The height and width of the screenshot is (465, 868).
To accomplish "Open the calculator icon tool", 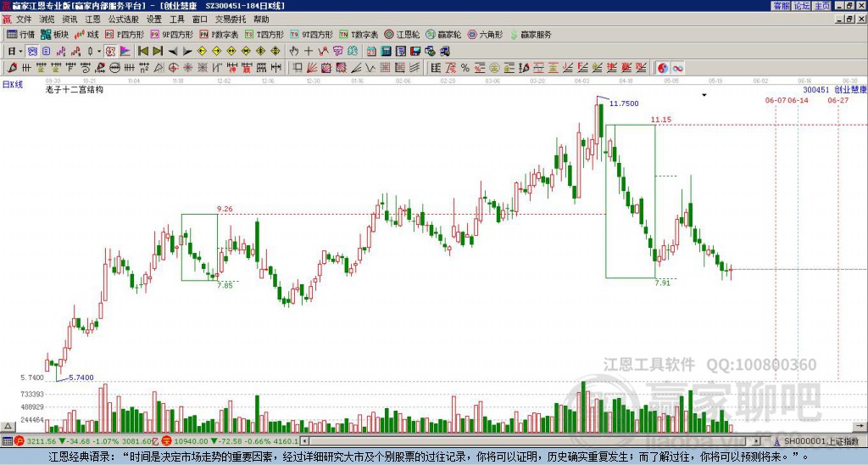I will (387, 52).
